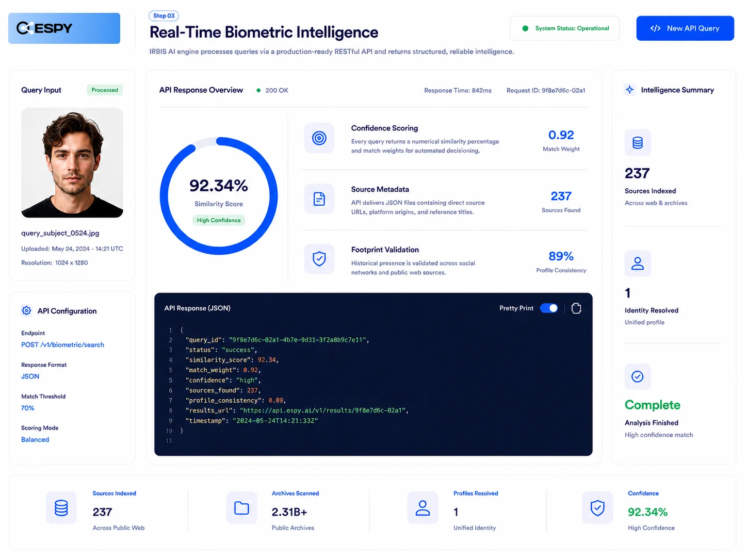Screen dimensions: 747x560
Task: Click the ESPY logo
Action: [64, 28]
